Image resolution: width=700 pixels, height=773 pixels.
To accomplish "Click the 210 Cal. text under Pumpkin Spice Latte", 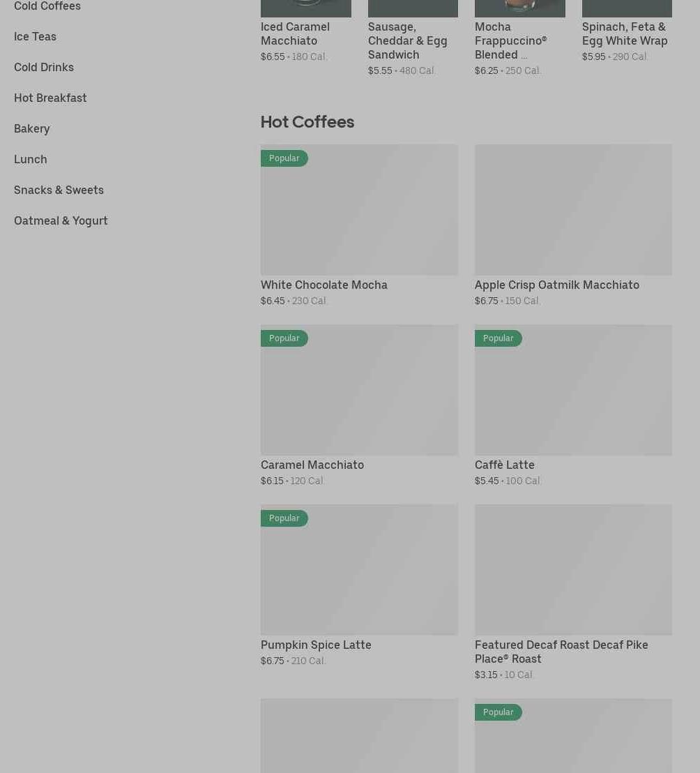I will click(308, 661).
